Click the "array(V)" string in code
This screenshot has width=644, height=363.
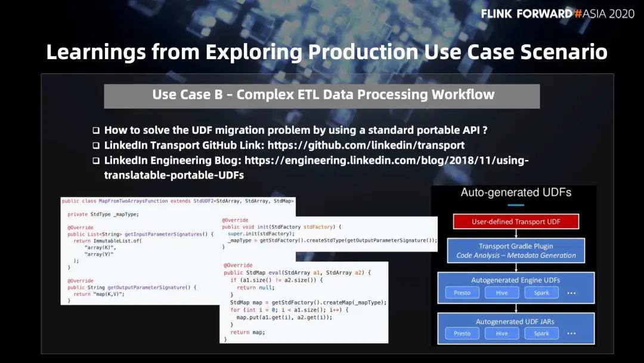click(x=98, y=254)
